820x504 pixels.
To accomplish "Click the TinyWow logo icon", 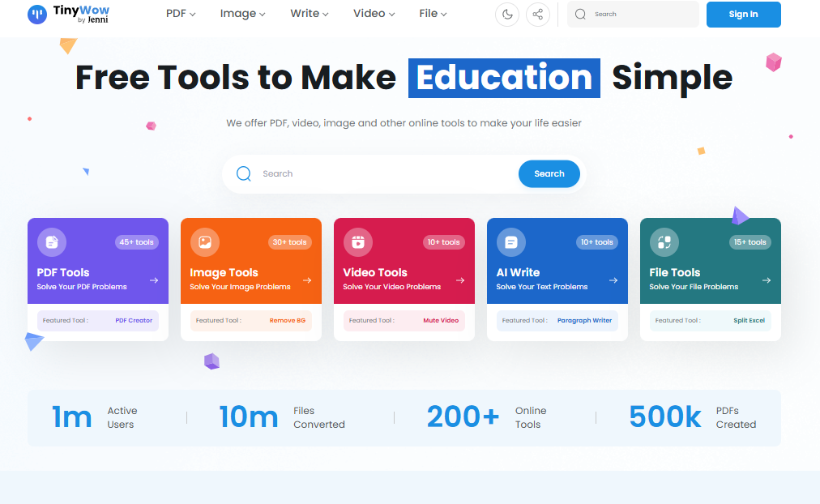I will click(37, 14).
